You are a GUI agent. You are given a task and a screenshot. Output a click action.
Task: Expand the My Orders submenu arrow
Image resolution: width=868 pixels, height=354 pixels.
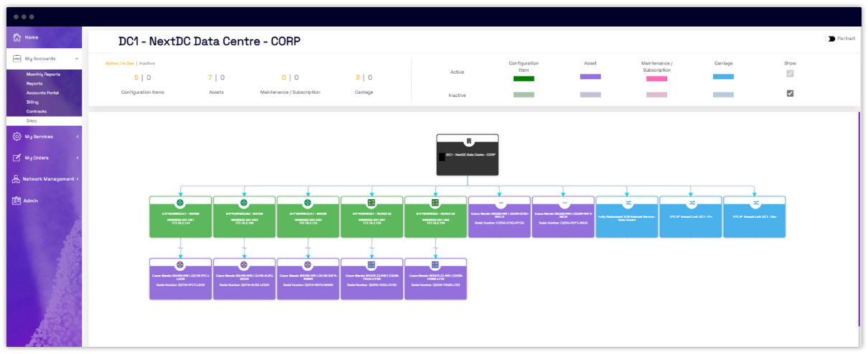(77, 158)
